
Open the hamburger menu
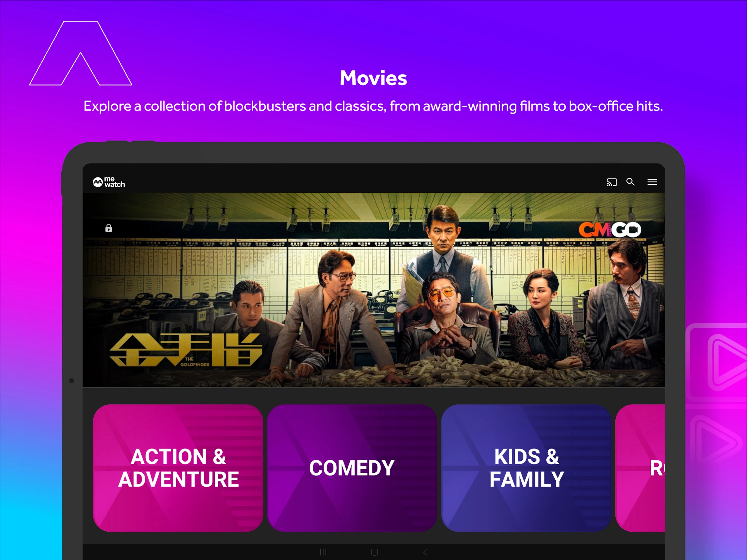click(x=652, y=182)
